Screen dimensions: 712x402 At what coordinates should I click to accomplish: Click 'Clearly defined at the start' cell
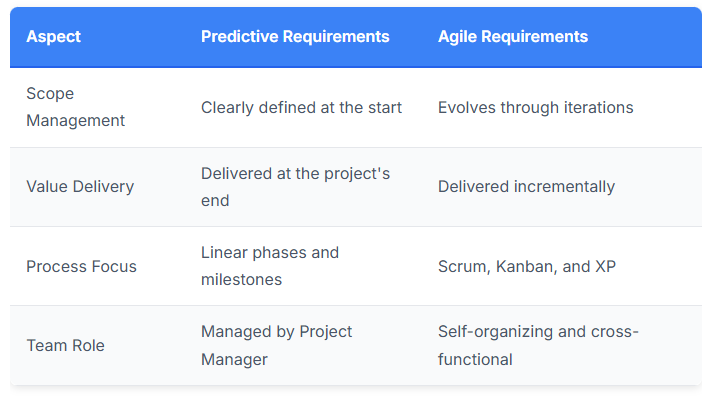[x=302, y=108]
